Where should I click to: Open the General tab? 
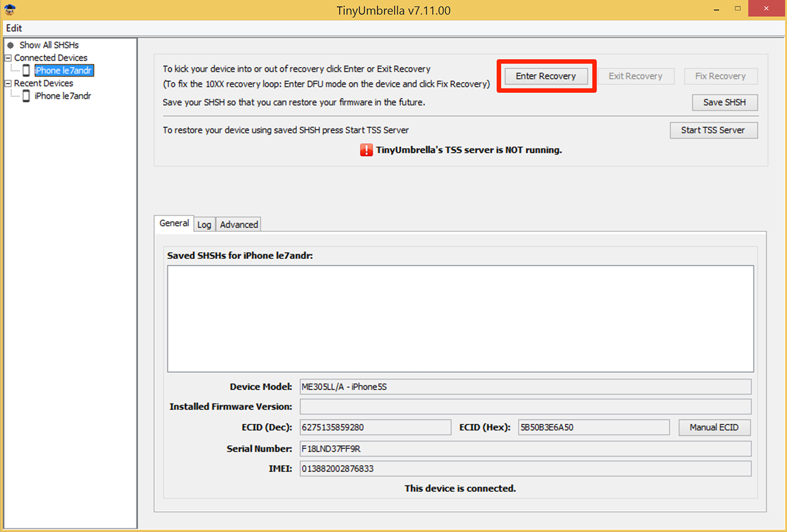[x=174, y=223]
